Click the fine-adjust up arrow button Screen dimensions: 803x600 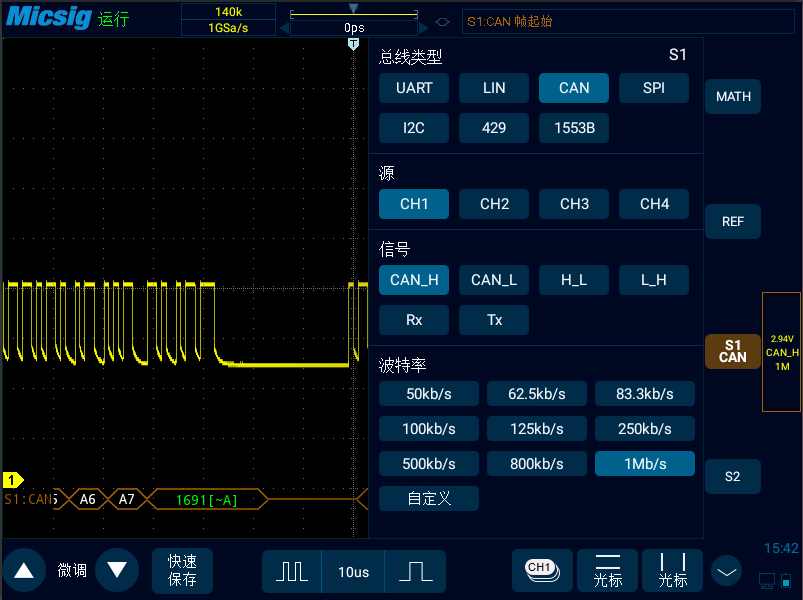pos(24,571)
